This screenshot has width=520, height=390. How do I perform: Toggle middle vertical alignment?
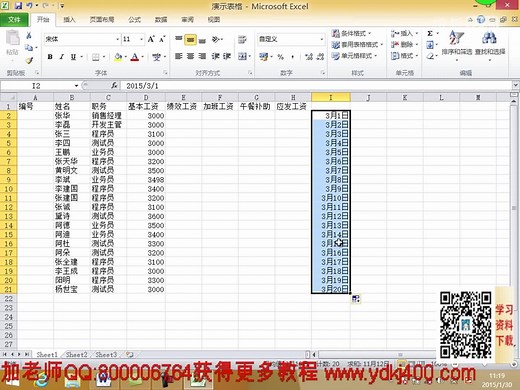coord(190,40)
